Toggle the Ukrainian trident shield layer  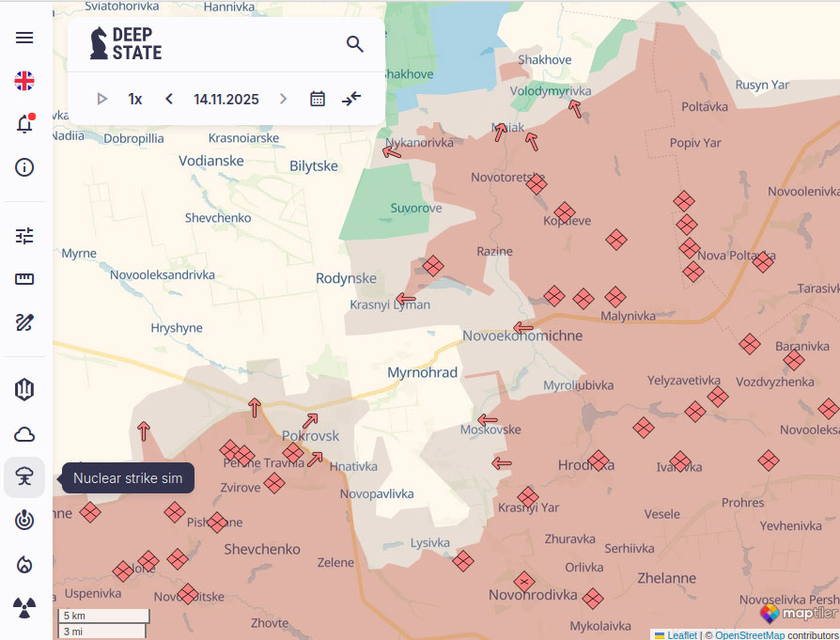24,390
